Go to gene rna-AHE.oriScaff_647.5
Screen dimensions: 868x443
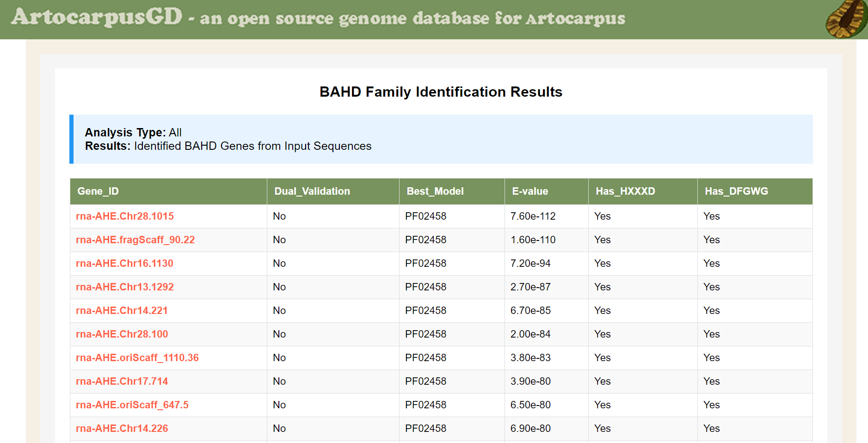click(x=132, y=405)
